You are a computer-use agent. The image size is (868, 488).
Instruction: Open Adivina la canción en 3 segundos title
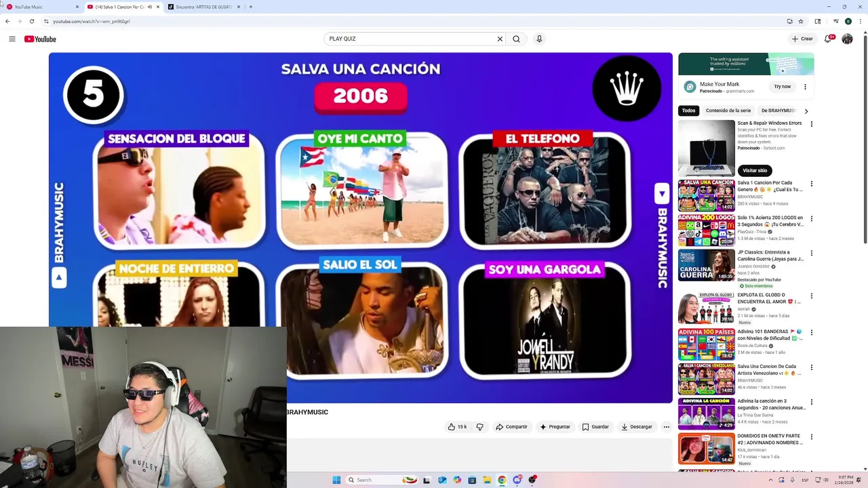(x=772, y=405)
